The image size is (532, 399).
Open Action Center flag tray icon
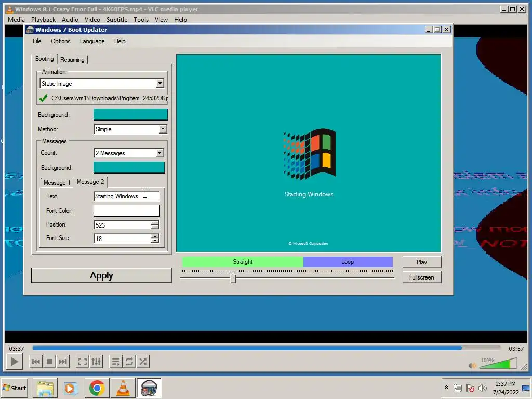(470, 388)
